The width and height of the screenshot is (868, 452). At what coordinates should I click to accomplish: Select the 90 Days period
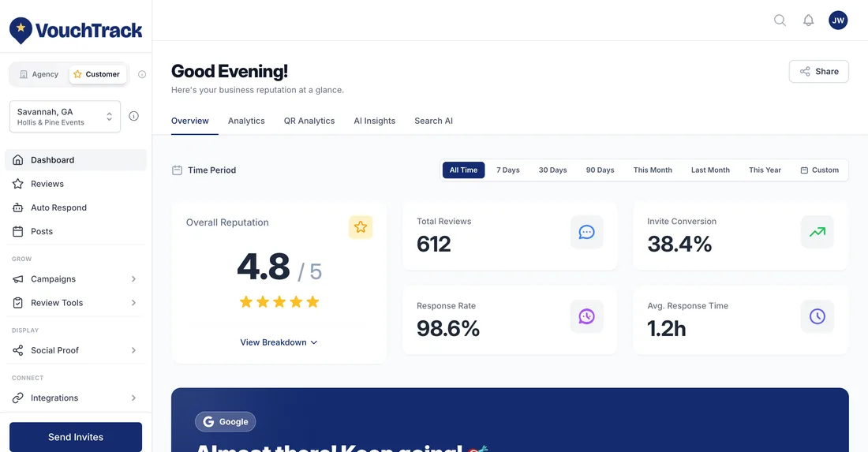pos(600,170)
